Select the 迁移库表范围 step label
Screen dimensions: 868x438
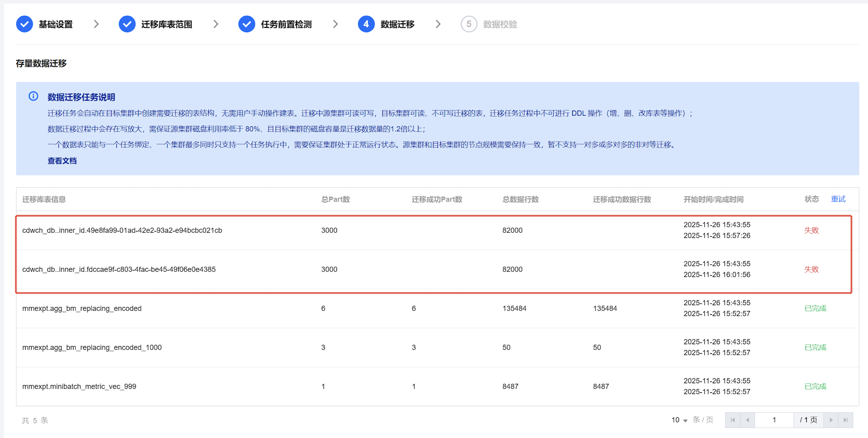pos(167,24)
